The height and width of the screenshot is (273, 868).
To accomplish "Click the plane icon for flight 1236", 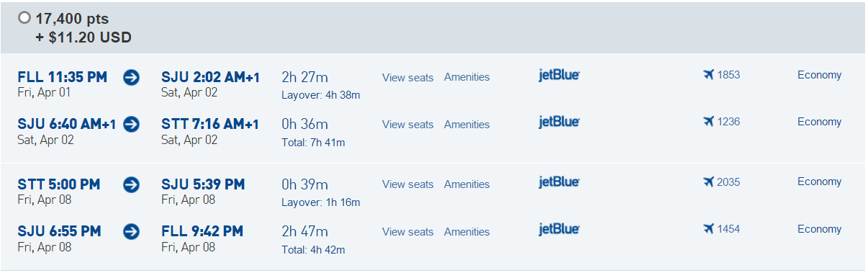I will (x=708, y=122).
